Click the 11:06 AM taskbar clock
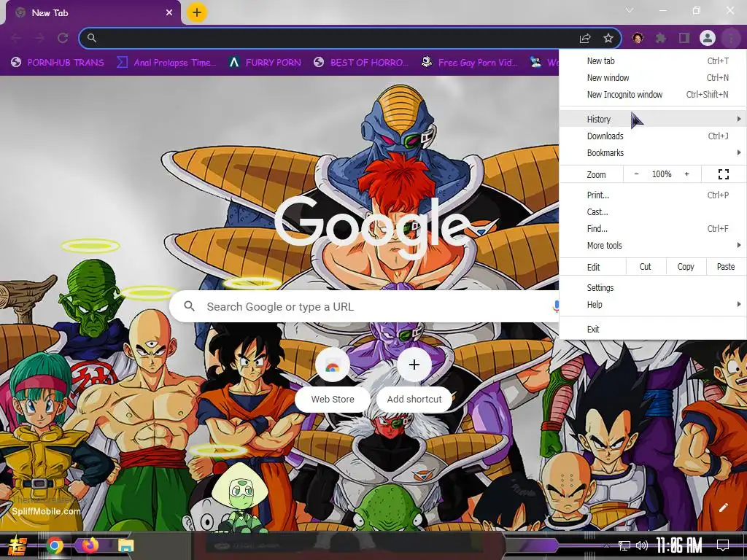 pyautogui.click(x=679, y=545)
